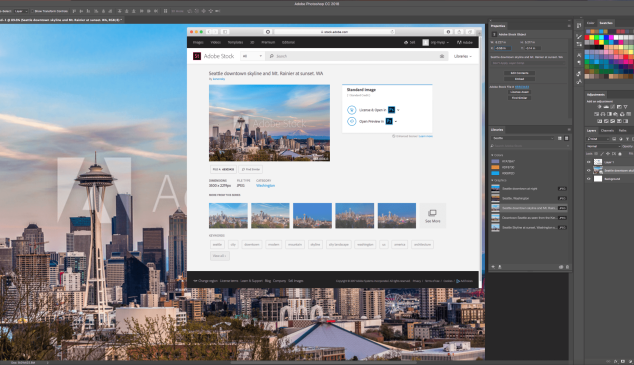Click the License & Open cart icon
This screenshot has width=634, height=365.
point(352,110)
